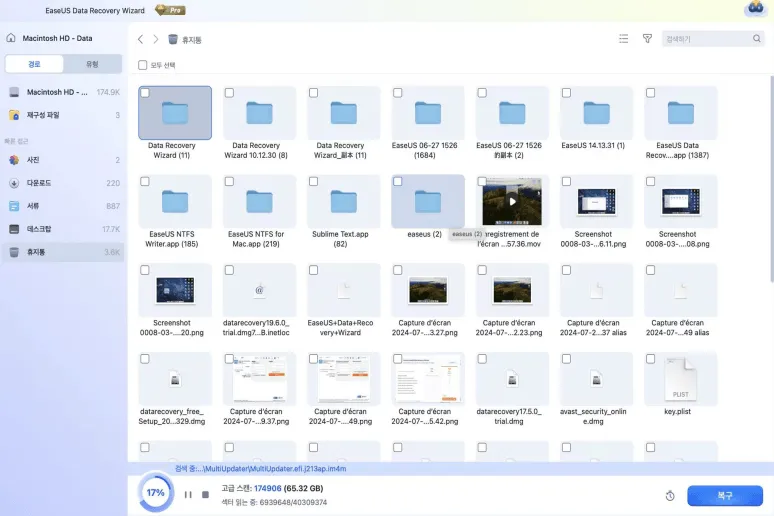Select 데스크탑 (Desktop) in the sidebar
Viewport: 774px width, 516px height.
pos(38,229)
